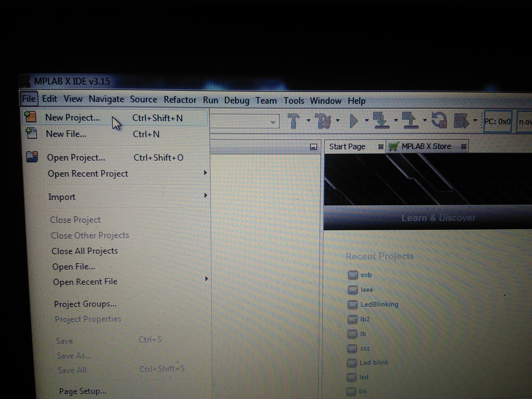Switch to the MPLAB X Store tab
Viewport: 532px width, 399px height.
[x=426, y=146]
